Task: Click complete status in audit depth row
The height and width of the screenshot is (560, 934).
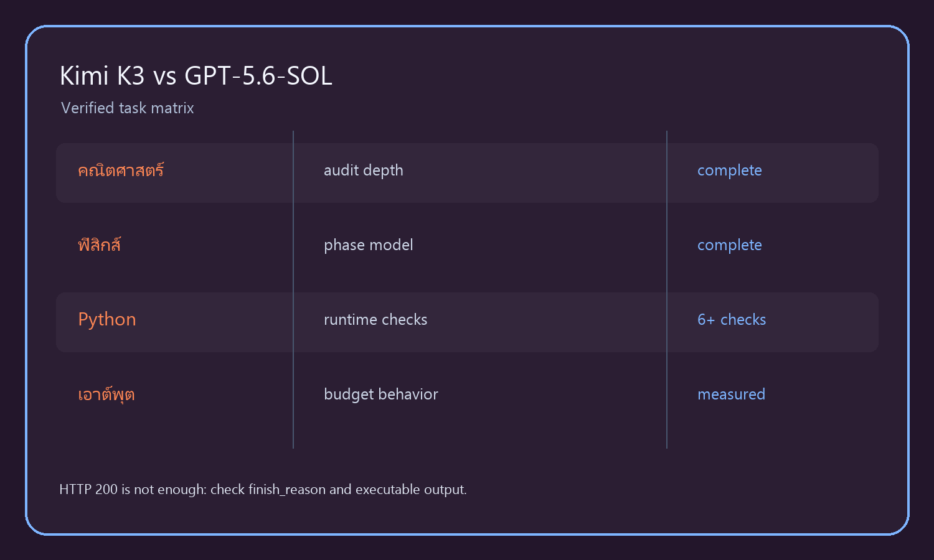Action: [730, 170]
